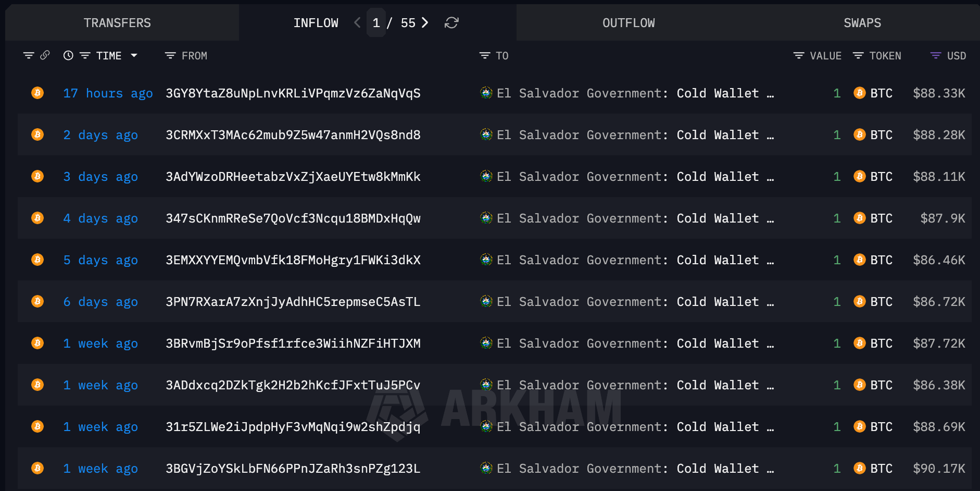Go to next inflow page
The width and height of the screenshot is (980, 491).
(425, 22)
